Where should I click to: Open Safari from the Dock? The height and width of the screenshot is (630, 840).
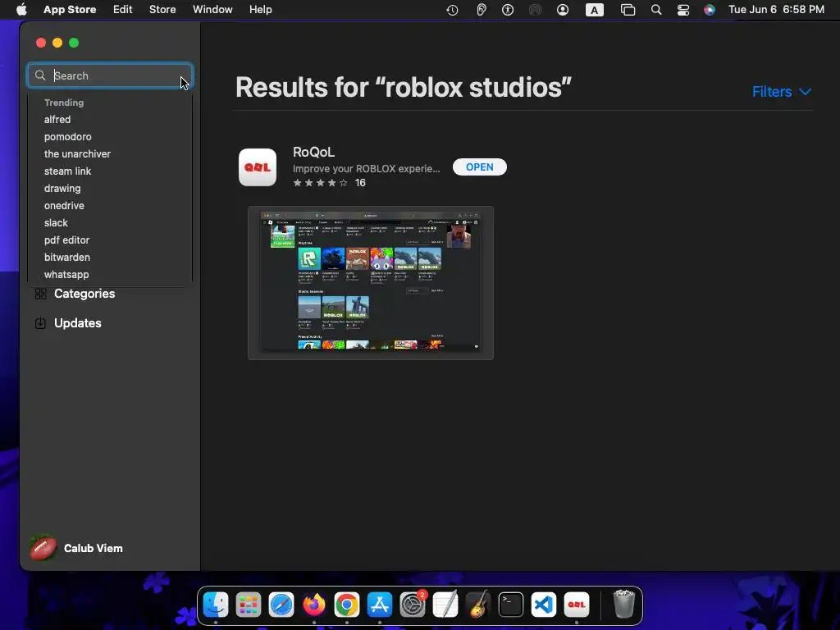point(281,605)
